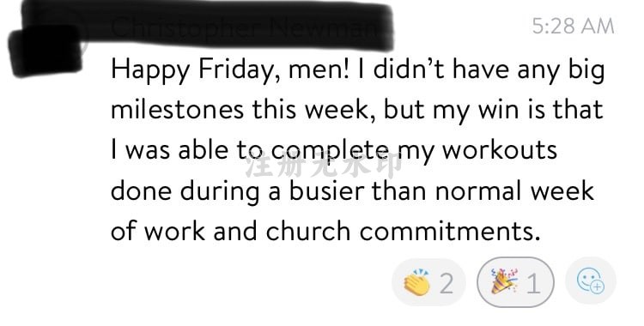Click the clapping hands emoji icon

pos(416,281)
